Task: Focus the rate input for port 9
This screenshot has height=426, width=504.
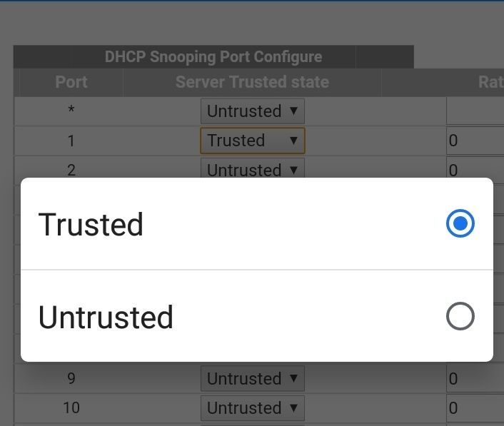Action: 475,378
